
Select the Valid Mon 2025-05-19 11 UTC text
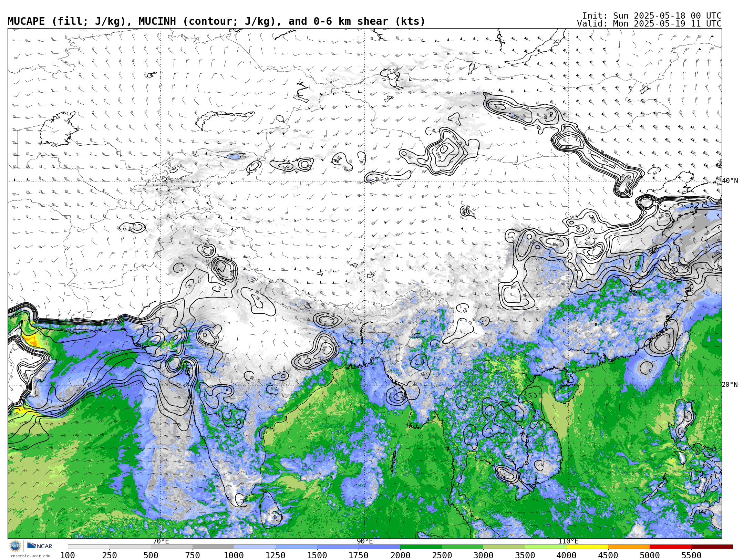coord(649,24)
